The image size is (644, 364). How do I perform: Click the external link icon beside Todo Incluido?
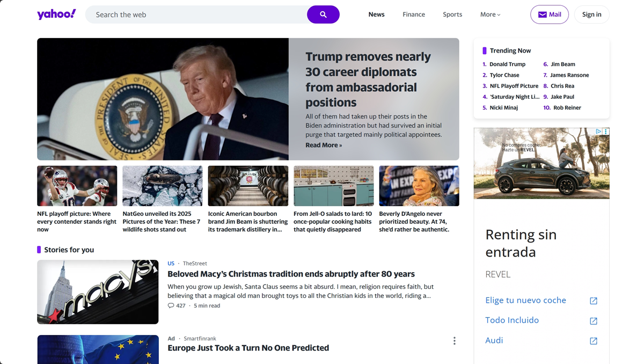click(x=594, y=321)
